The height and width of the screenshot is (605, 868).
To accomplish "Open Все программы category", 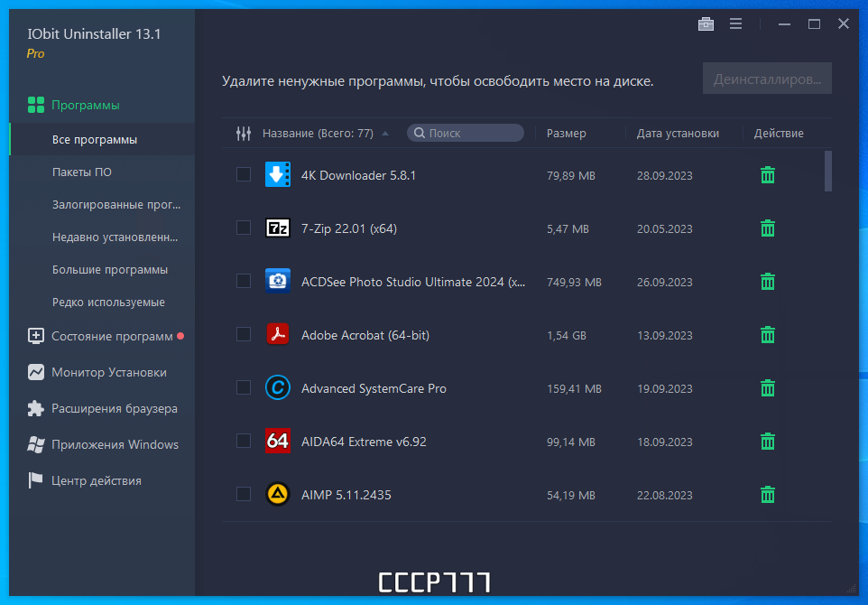I will coord(102,140).
